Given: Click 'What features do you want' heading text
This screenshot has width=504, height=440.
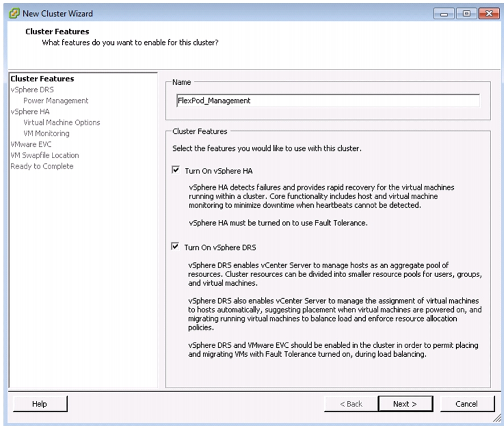Looking at the screenshot, I should [130, 42].
